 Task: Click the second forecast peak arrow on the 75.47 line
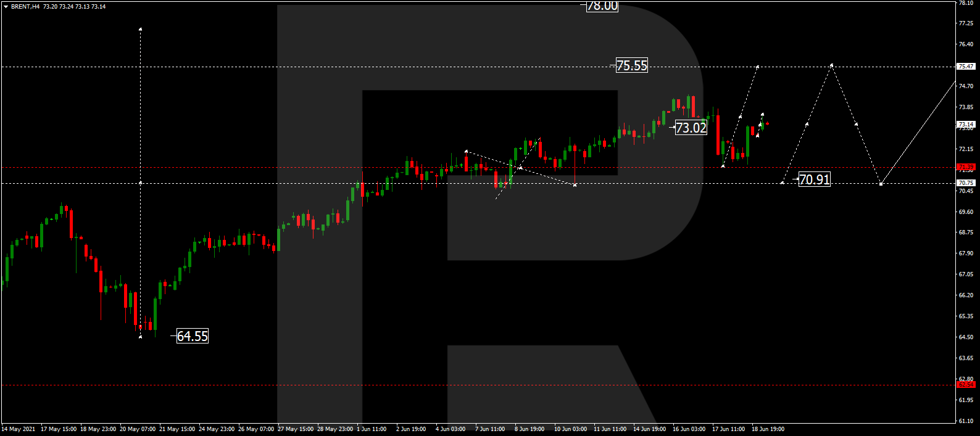click(x=832, y=65)
